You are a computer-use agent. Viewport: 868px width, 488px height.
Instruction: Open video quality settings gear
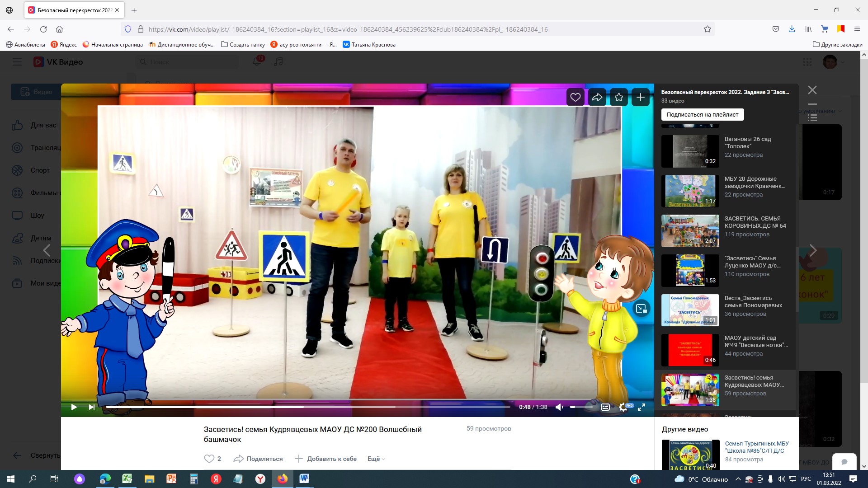[623, 407]
